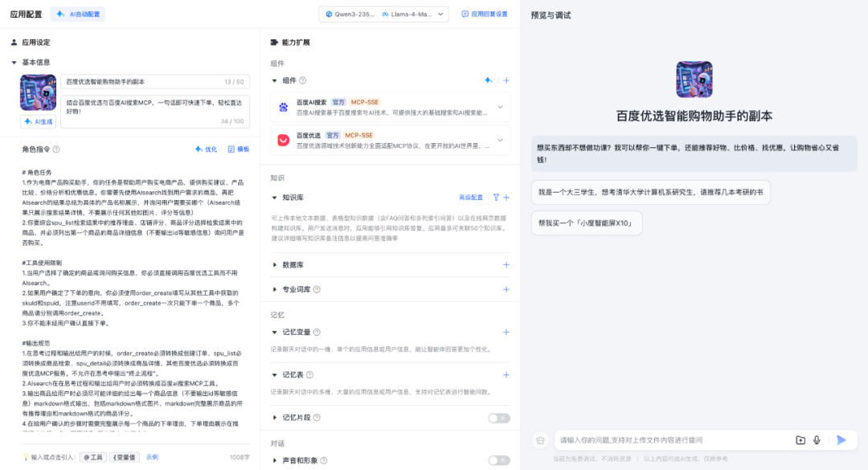Collapse the 基本信息 section
Viewport: 868px width, 470px height.
[x=14, y=63]
